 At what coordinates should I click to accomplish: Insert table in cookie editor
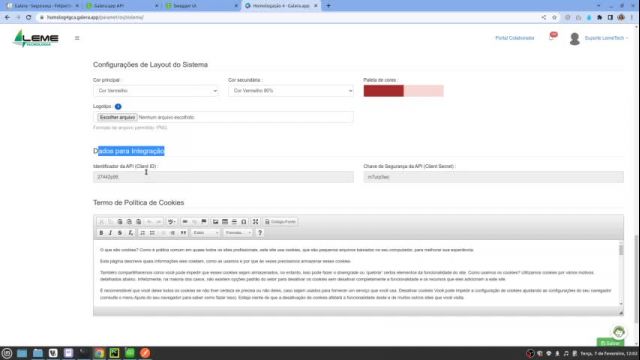(224, 222)
